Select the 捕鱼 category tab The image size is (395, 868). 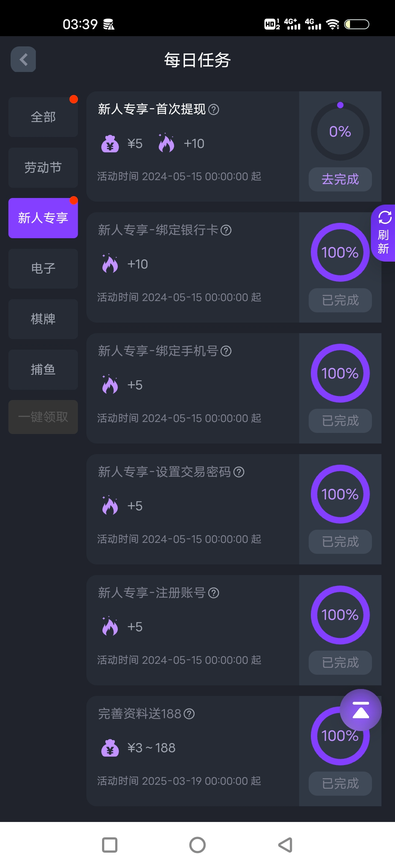(43, 370)
